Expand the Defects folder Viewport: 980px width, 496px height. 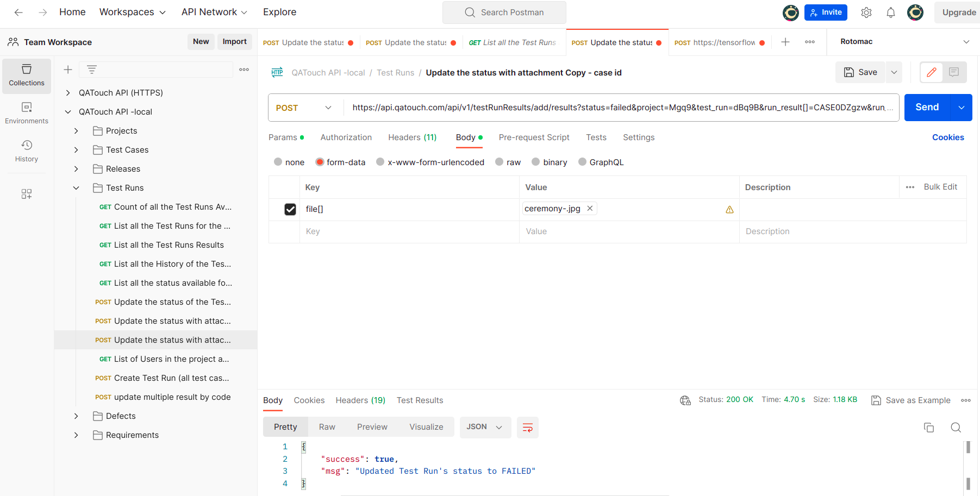(x=76, y=416)
